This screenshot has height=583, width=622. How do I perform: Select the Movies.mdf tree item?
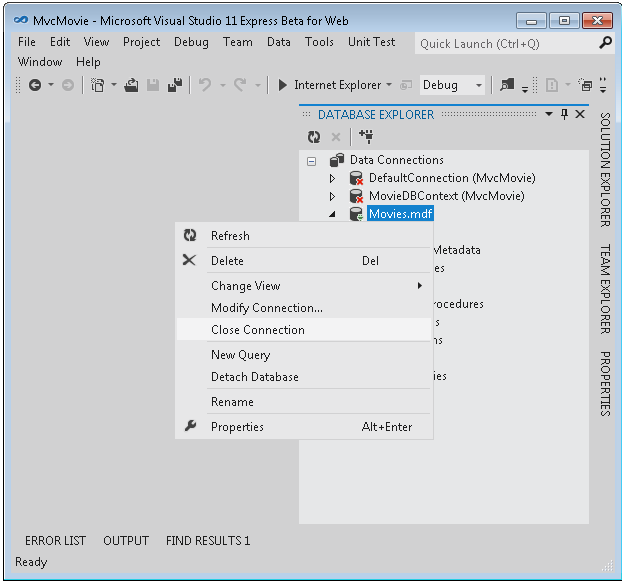coord(400,214)
